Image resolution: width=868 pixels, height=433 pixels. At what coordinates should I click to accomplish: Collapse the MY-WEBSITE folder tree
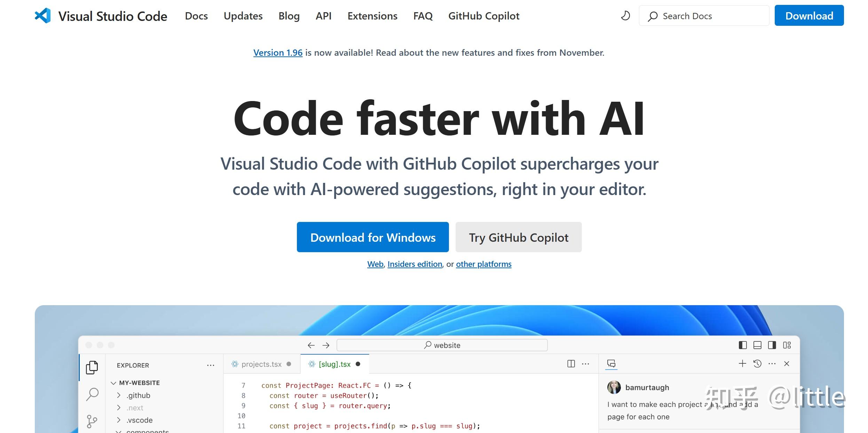click(x=113, y=383)
